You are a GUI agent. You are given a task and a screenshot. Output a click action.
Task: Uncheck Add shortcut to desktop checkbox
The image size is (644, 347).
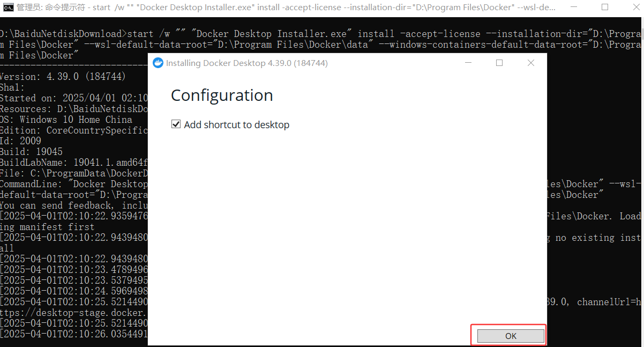pos(176,124)
